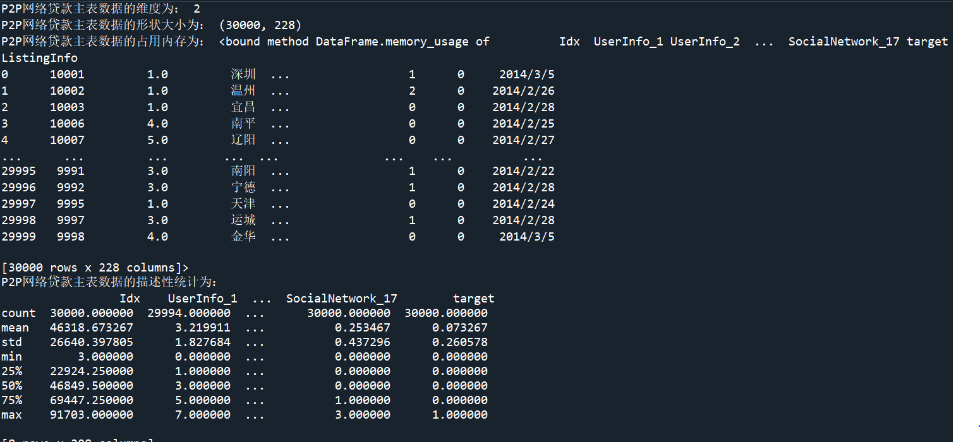Select the std row label
The width and height of the screenshot is (980, 442).
coord(11,342)
